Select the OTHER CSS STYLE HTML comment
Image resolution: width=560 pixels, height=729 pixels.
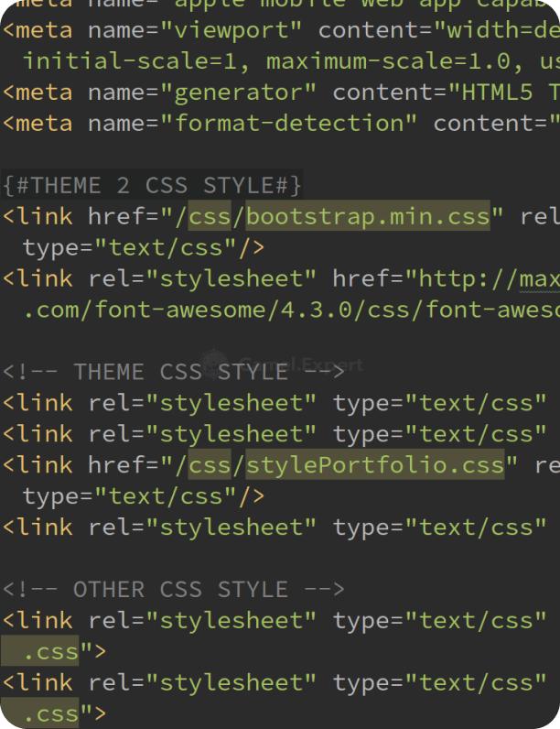pyautogui.click(x=174, y=589)
